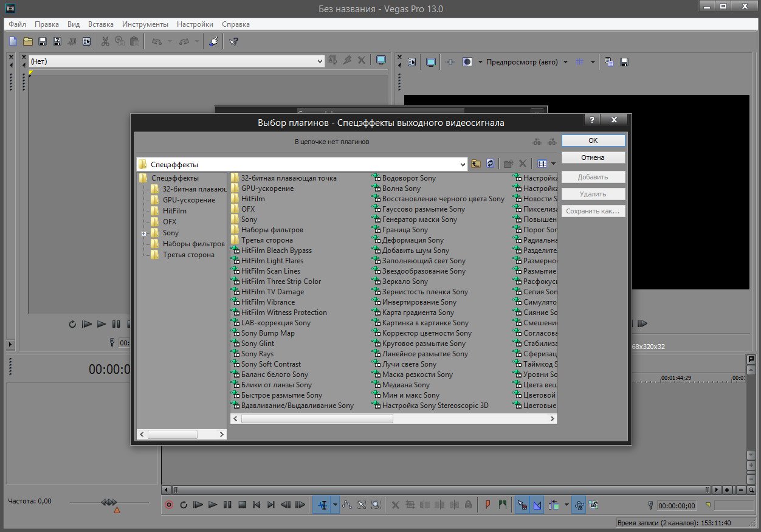Expand the Sony folder in tree

tap(143, 233)
